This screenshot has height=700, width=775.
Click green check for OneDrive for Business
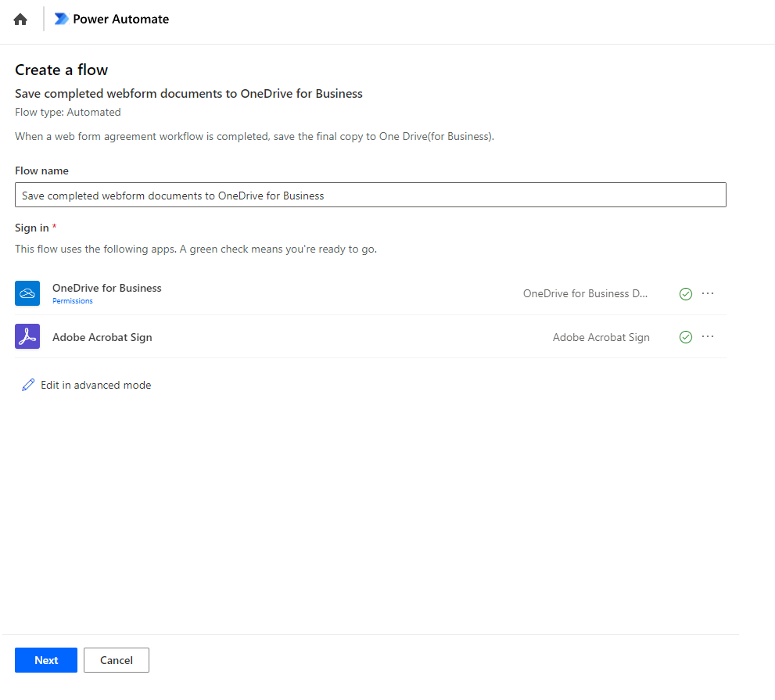point(686,294)
